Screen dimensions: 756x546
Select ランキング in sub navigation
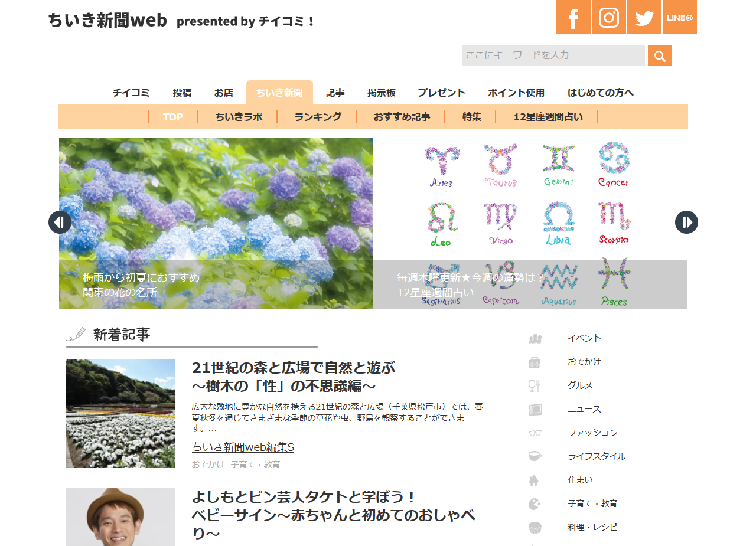click(x=318, y=117)
